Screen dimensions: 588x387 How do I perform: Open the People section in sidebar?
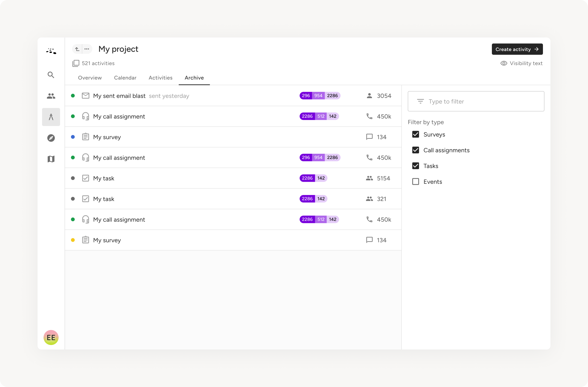coord(51,96)
